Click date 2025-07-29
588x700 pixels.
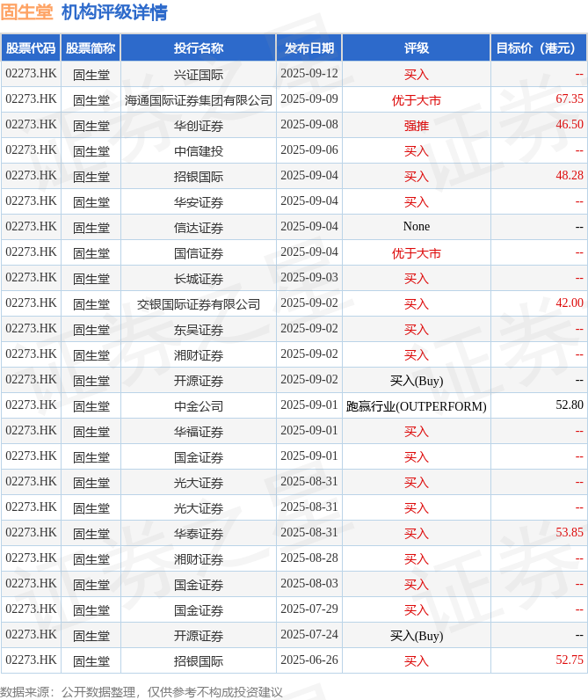coord(309,609)
